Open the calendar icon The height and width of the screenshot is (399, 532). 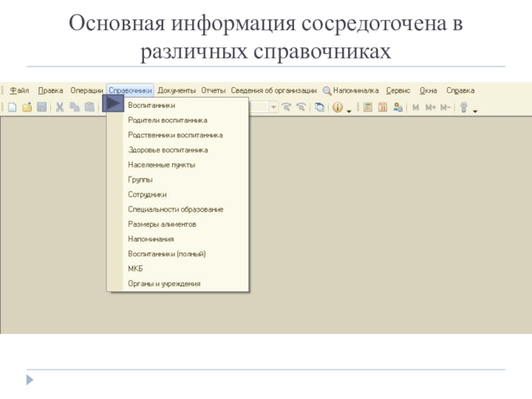click(383, 107)
